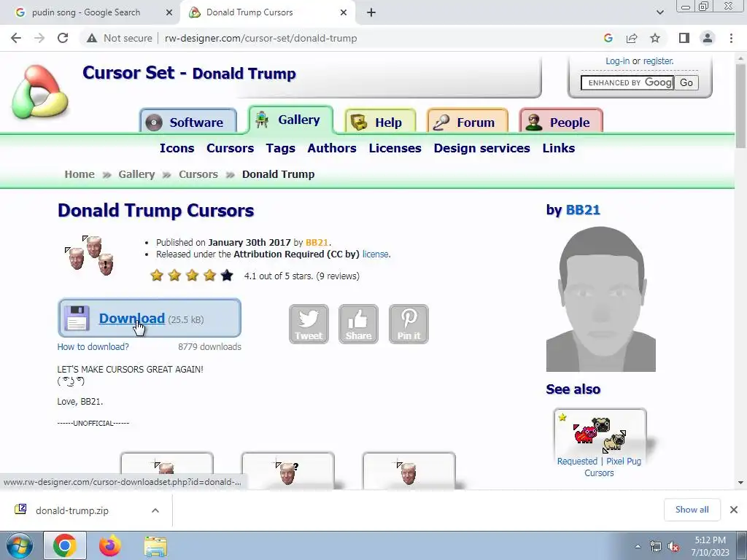Open the How to download? link
Screen dimensions: 747x560
click(x=93, y=346)
